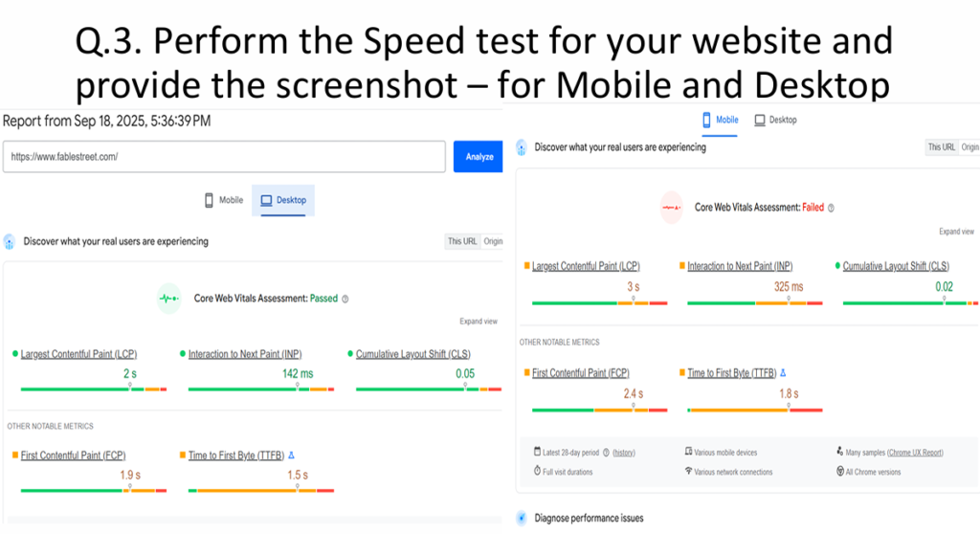Expand view under the Failed assessment
The height and width of the screenshot is (535, 980).
tap(956, 232)
